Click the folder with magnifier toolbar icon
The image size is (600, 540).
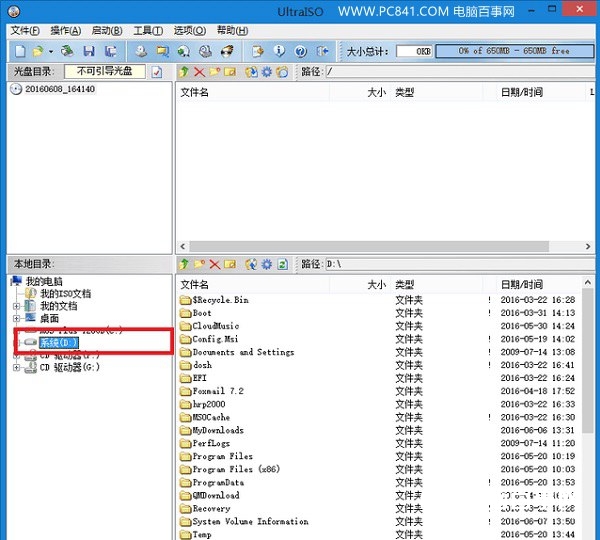(x=163, y=51)
